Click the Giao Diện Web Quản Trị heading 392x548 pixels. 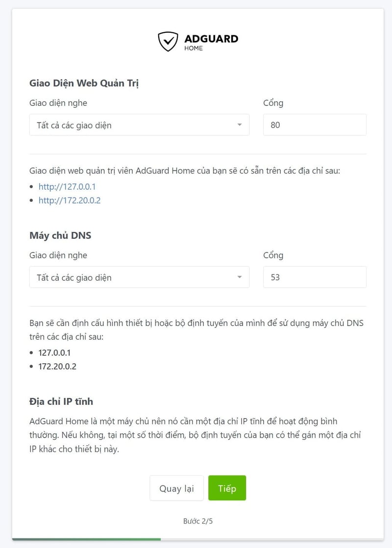pyautogui.click(x=84, y=83)
